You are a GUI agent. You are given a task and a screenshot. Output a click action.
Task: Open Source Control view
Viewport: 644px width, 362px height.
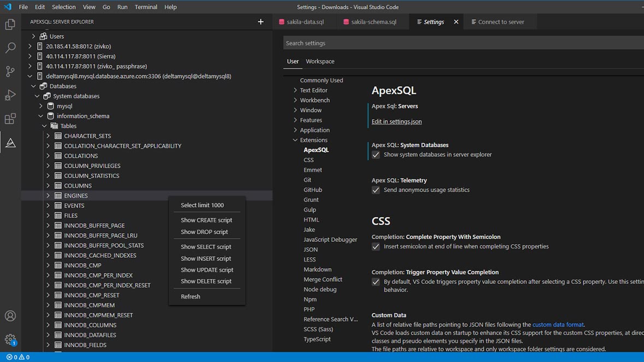[x=9, y=72]
